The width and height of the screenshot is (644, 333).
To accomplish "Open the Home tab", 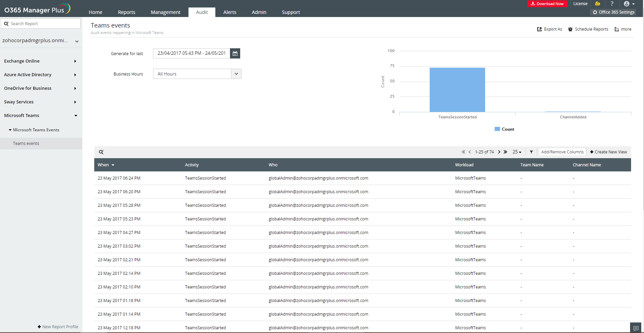I will click(96, 12).
